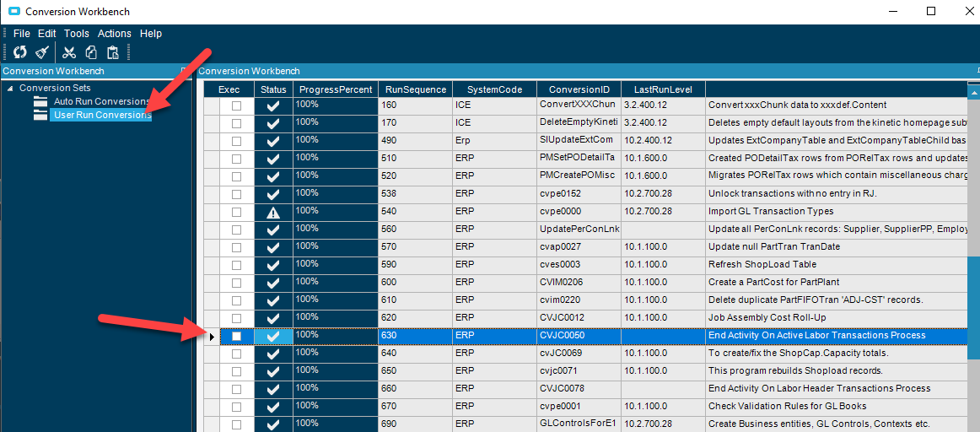Tick the Exec checkbox for cvpe0000 row
The height and width of the screenshot is (432, 980).
pos(236,213)
